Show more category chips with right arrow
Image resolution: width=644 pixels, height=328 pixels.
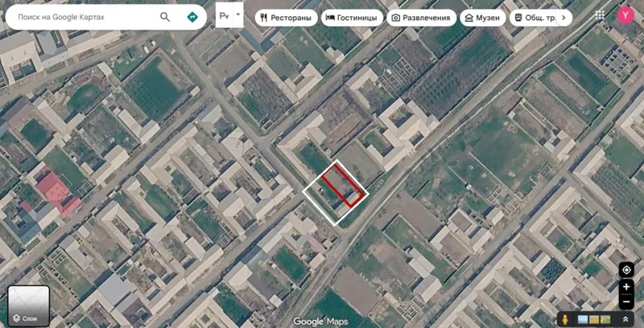pos(563,18)
